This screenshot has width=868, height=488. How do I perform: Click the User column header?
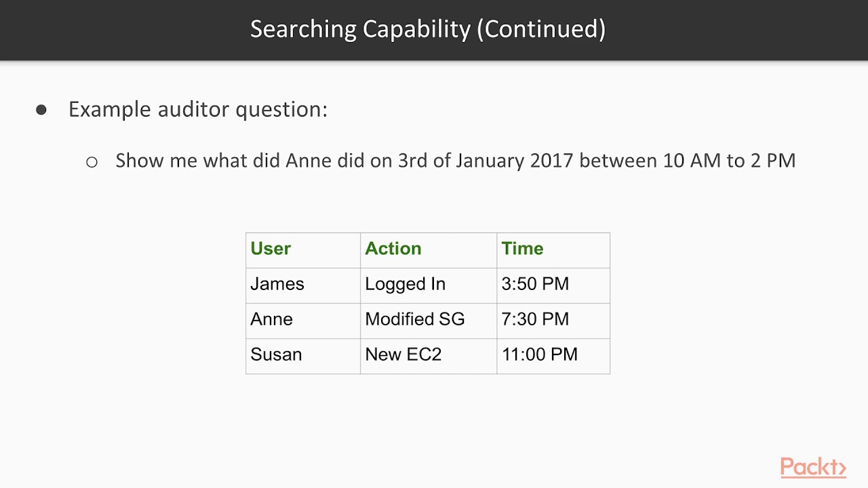coord(271,249)
